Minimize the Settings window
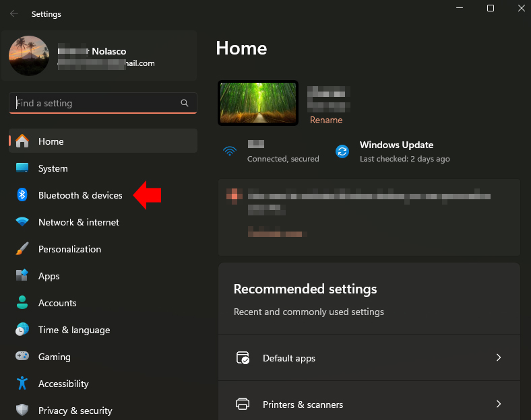 (460, 8)
